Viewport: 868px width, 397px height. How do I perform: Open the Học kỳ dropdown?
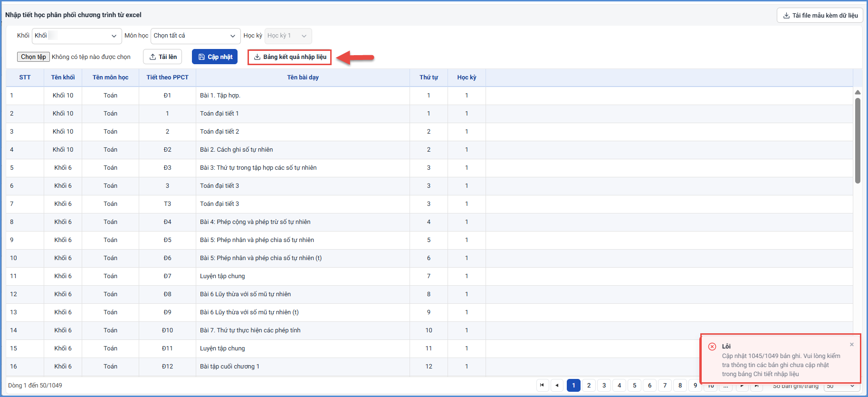288,36
